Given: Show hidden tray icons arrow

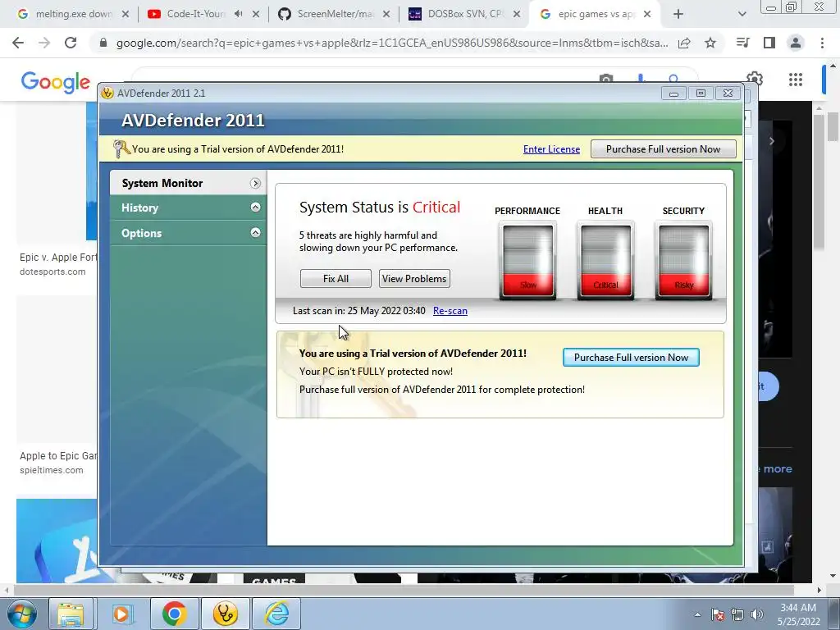Looking at the screenshot, I should [697, 614].
